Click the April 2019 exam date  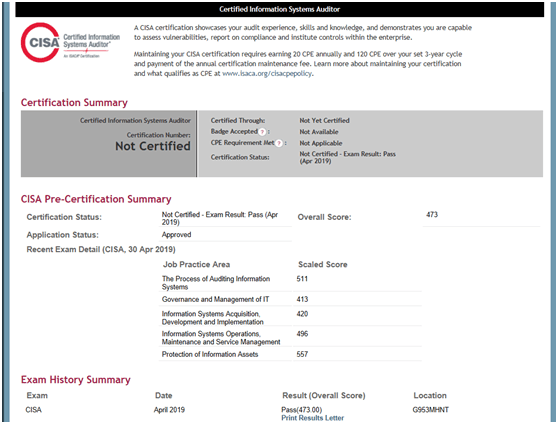point(169,410)
